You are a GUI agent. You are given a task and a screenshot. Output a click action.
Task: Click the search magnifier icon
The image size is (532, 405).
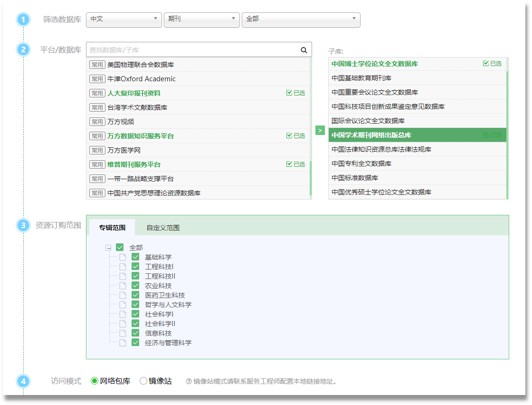(x=303, y=49)
